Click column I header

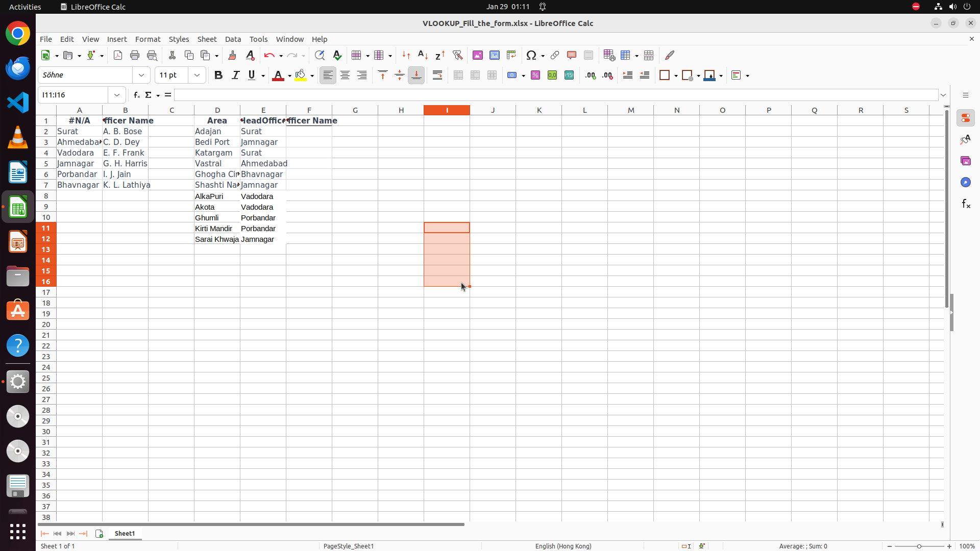coord(447,110)
